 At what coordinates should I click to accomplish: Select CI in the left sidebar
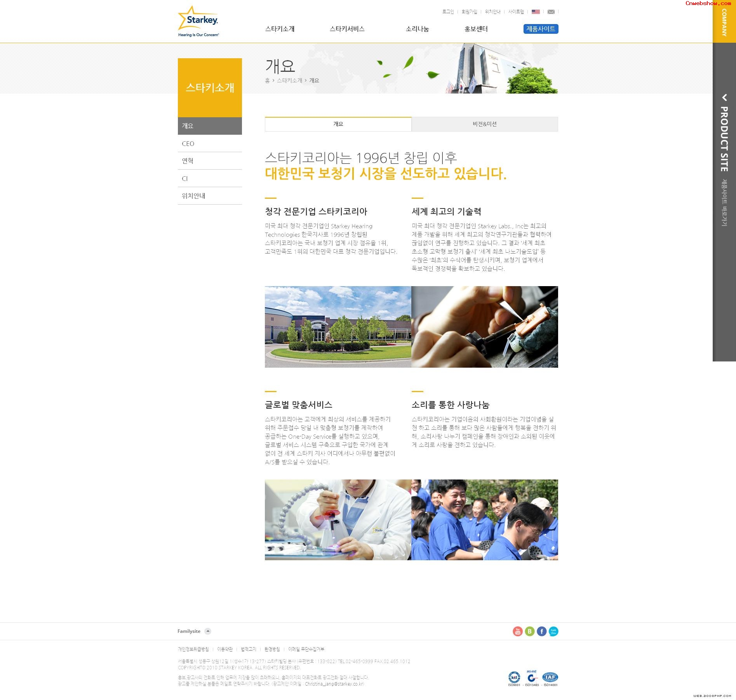(x=210, y=179)
